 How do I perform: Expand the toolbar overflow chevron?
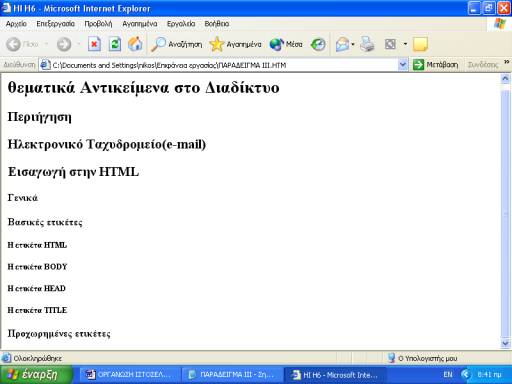pyautogui.click(x=507, y=62)
